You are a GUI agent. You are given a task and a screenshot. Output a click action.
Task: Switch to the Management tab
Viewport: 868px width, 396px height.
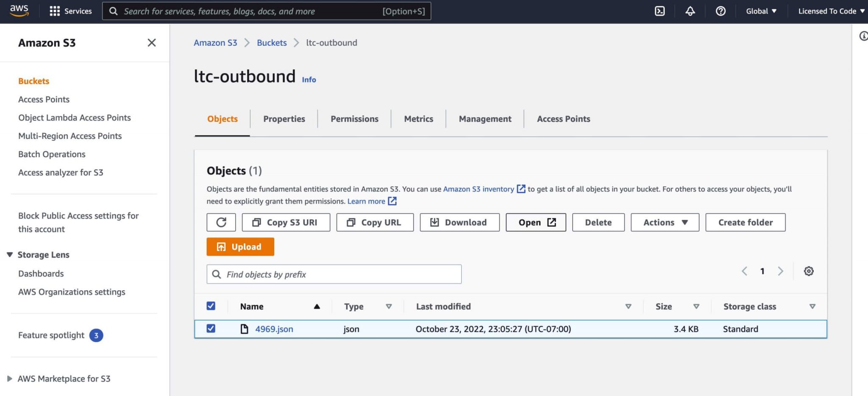pyautogui.click(x=484, y=119)
